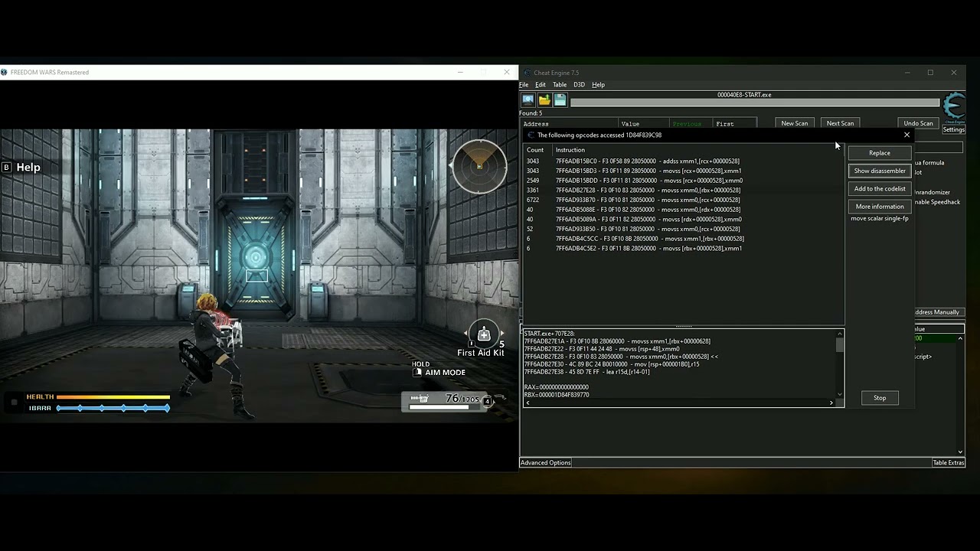This screenshot has height=551, width=980.
Task: Close the opcodes accessed dialog
Action: [x=907, y=135]
